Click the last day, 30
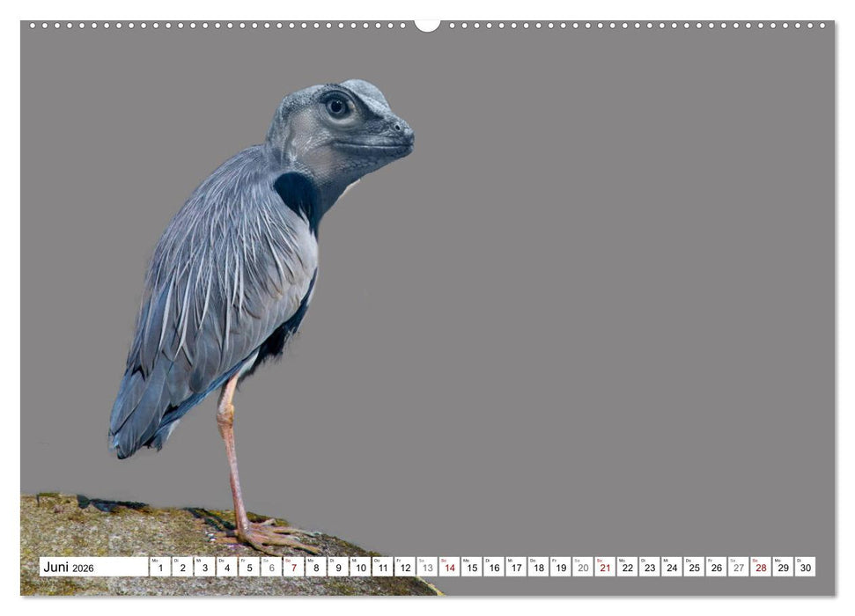The height and width of the screenshot is (616, 855). tap(805, 568)
